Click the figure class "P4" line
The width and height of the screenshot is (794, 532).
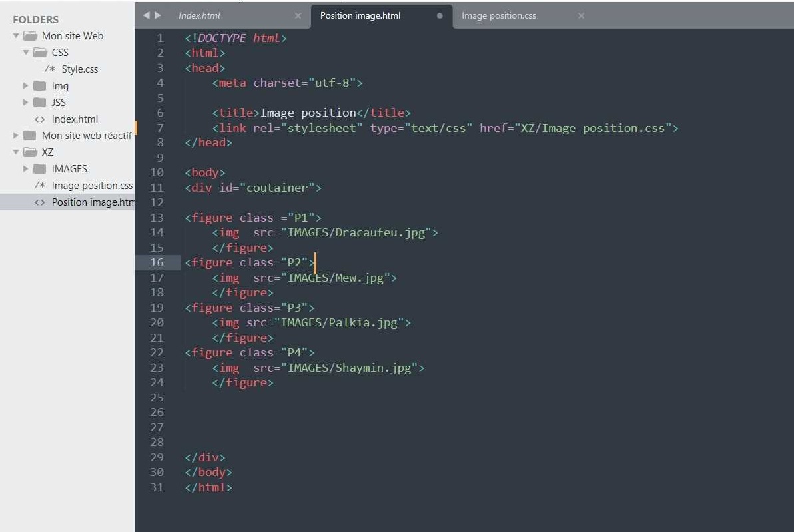click(249, 352)
